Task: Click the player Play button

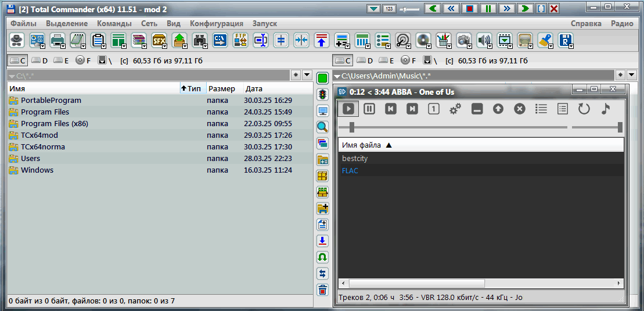Action: [x=348, y=109]
